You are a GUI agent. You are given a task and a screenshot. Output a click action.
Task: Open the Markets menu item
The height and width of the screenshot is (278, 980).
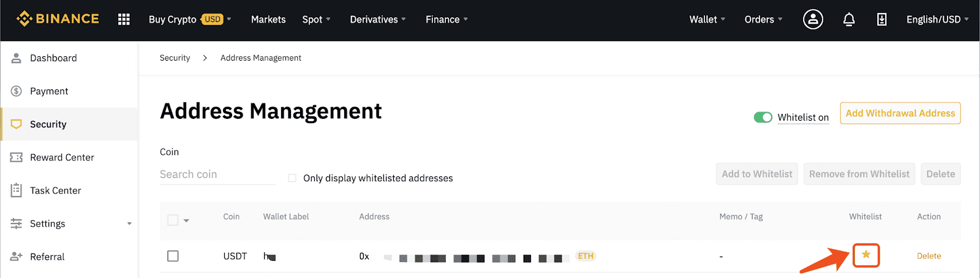[268, 20]
